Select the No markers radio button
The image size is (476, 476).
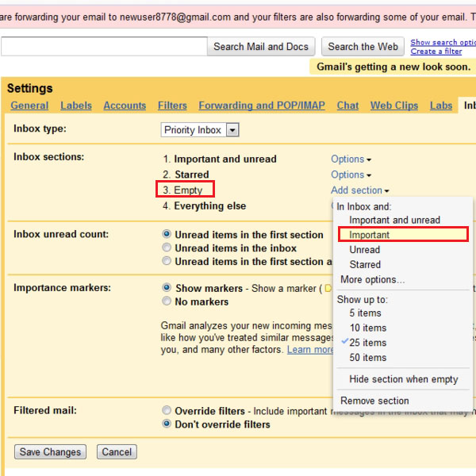(167, 301)
